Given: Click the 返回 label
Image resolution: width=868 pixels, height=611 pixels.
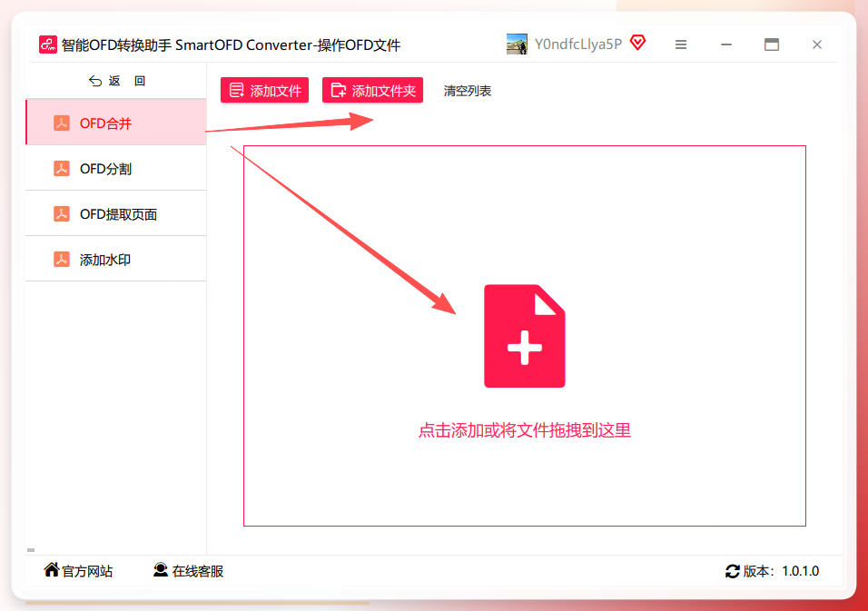Looking at the screenshot, I should tap(127, 82).
